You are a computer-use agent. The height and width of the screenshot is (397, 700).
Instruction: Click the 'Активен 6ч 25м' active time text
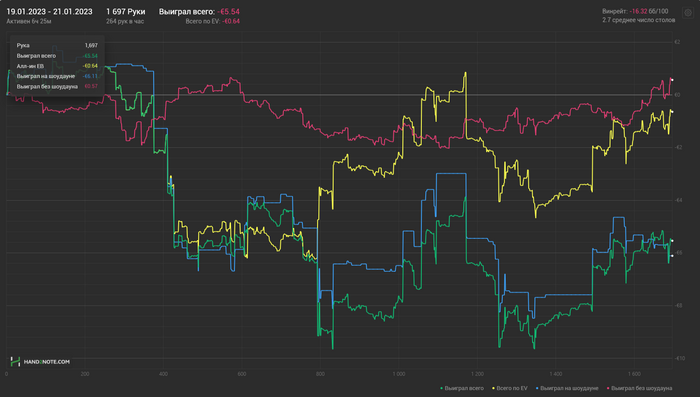pyautogui.click(x=29, y=21)
